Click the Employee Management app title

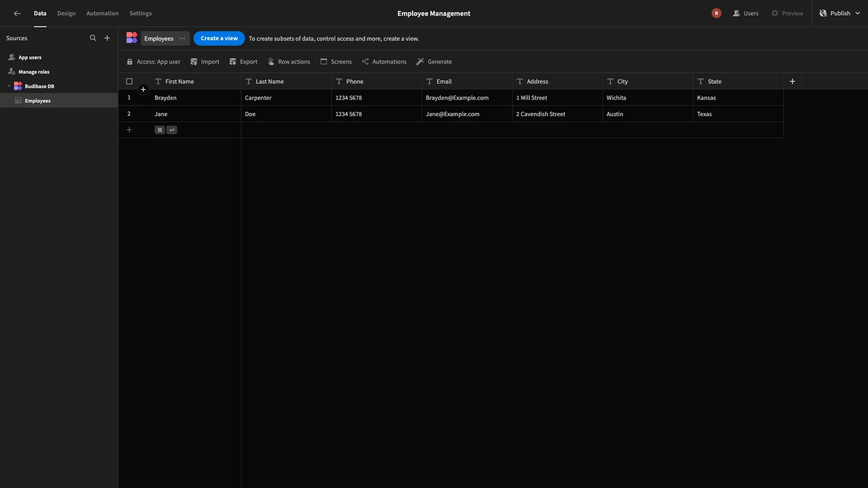pyautogui.click(x=434, y=14)
